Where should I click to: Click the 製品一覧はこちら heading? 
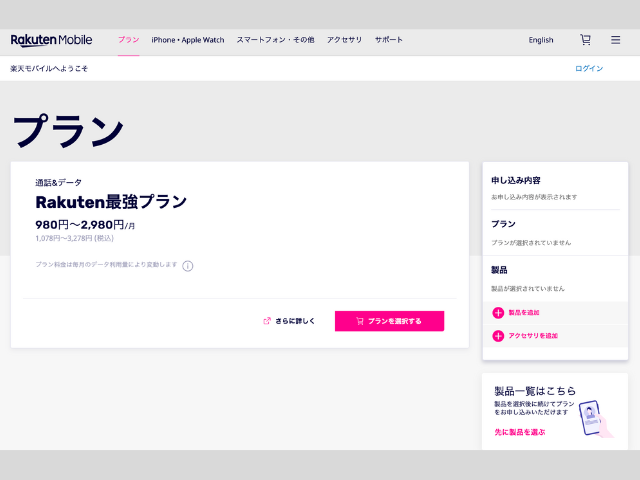pos(535,391)
